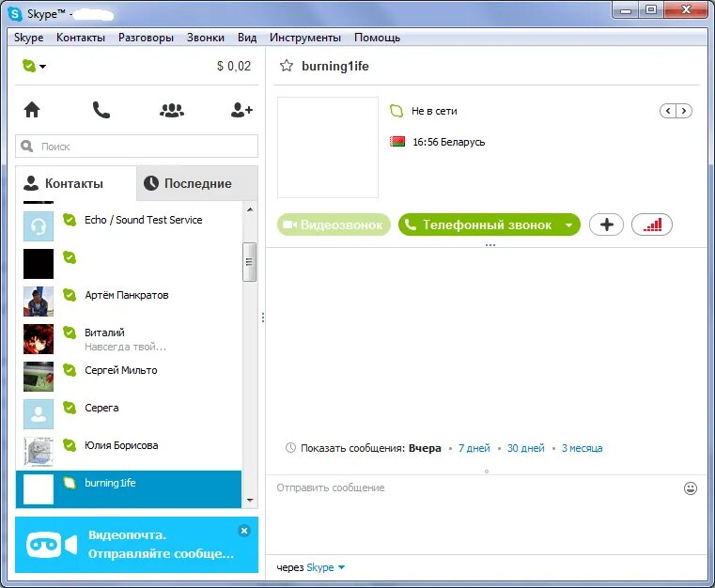This screenshot has height=588, width=715.
Task: Click the Skype logo in title bar
Action: (x=15, y=14)
